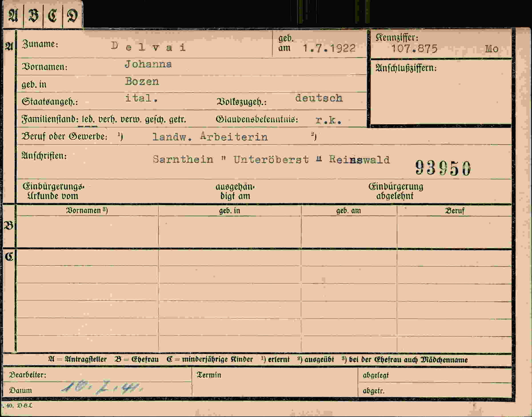Click the surname 'Delvai'
The image size is (532, 417).
(x=149, y=46)
